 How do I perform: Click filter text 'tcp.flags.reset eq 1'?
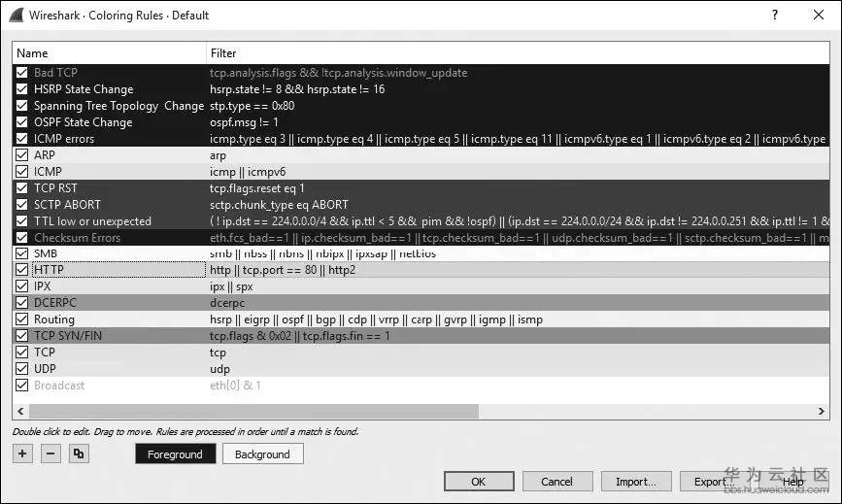pyautogui.click(x=256, y=188)
